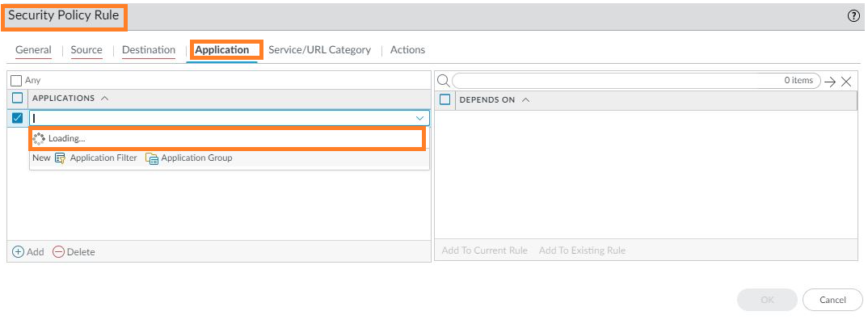Click the Application Filter icon
Screen dimensions: 868x324
pos(61,158)
